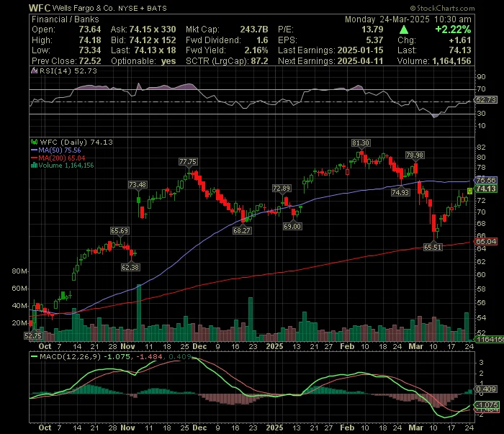Image resolution: width=504 pixels, height=434 pixels.
Task: Click the Low price 73.34
Action: 90,50
